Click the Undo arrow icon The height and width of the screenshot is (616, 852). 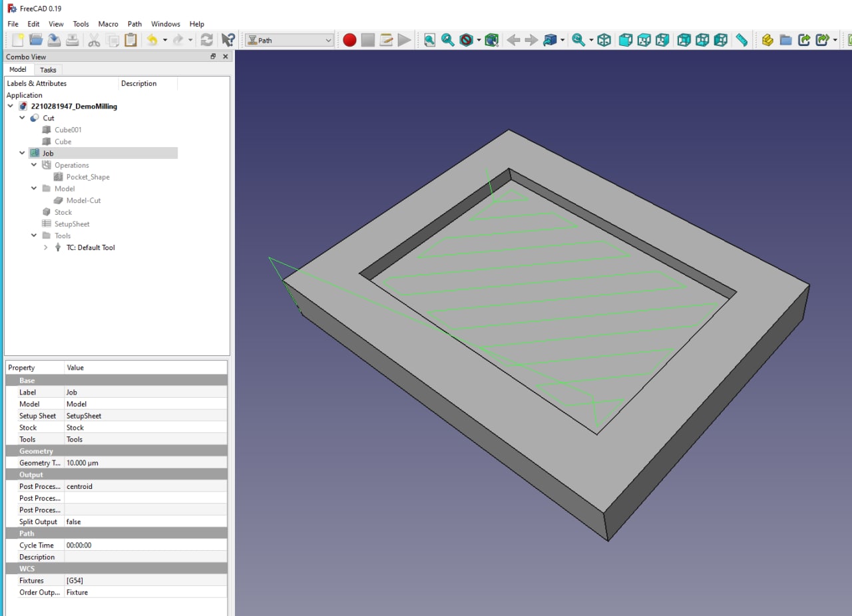(152, 41)
